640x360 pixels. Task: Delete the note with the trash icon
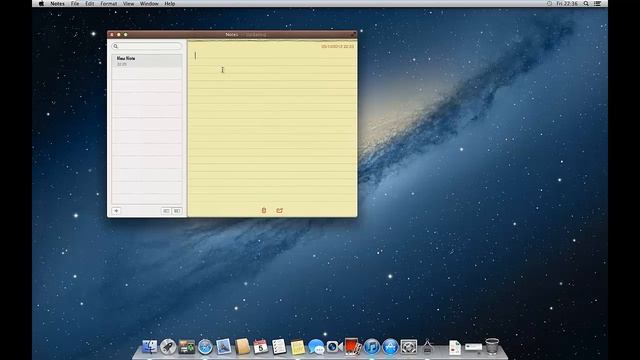tap(264, 210)
